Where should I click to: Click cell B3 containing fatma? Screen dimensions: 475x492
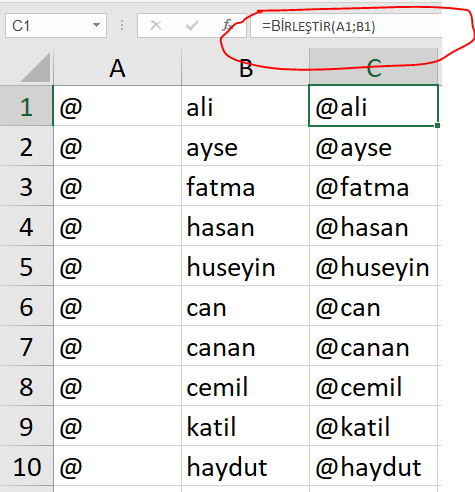[x=245, y=186]
